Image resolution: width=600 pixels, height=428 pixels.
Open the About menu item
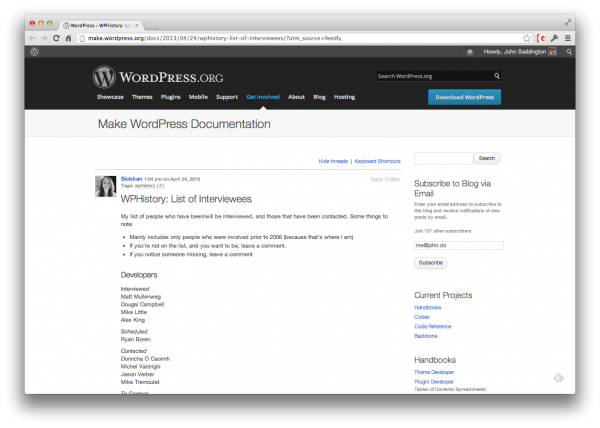click(297, 97)
